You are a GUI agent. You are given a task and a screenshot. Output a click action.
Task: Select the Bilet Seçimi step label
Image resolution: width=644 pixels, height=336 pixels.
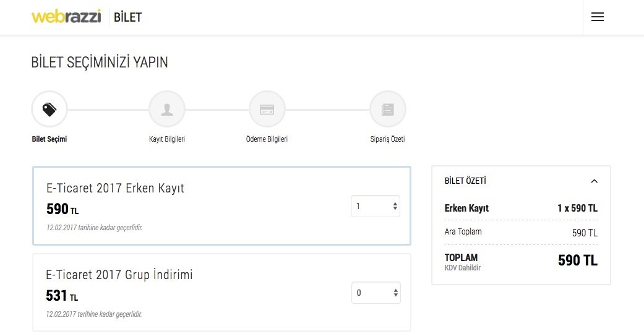tap(49, 139)
